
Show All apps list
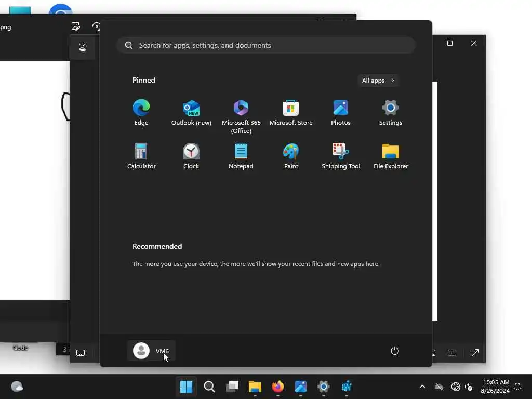click(x=378, y=81)
